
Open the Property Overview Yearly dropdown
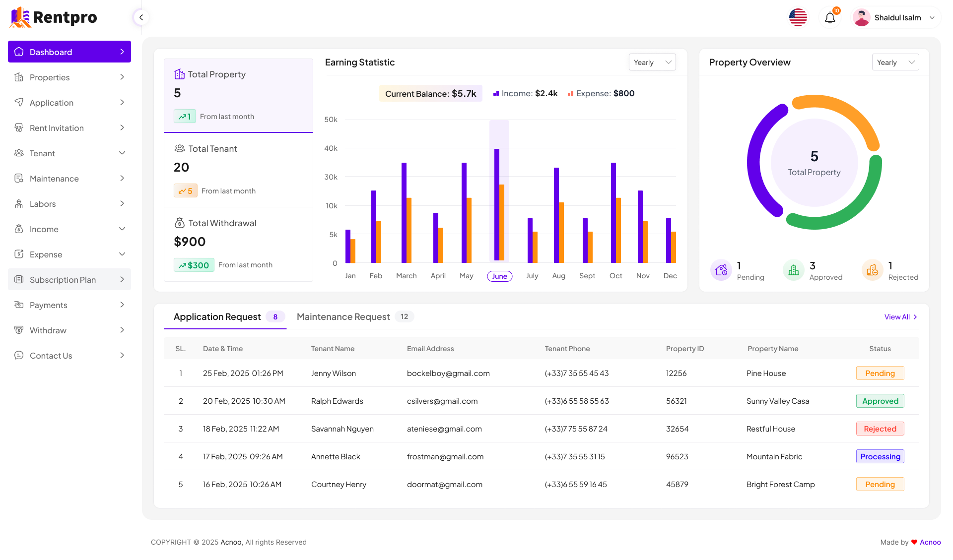(x=895, y=62)
